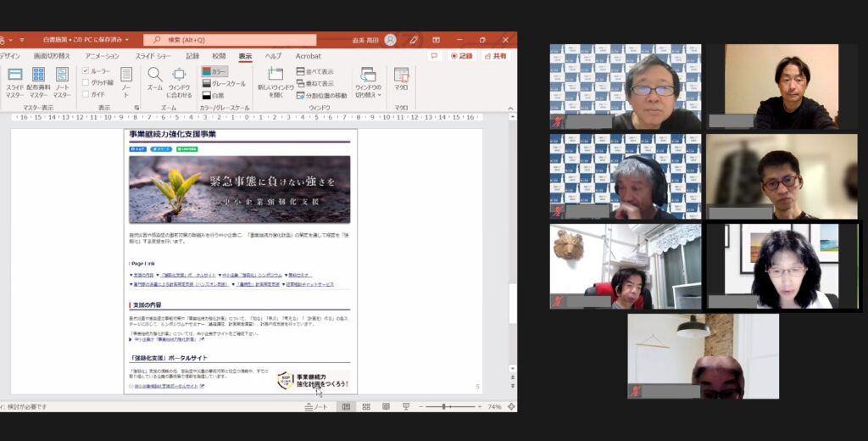
Task: Select the glasses man's video, top-left tile
Action: click(x=626, y=87)
